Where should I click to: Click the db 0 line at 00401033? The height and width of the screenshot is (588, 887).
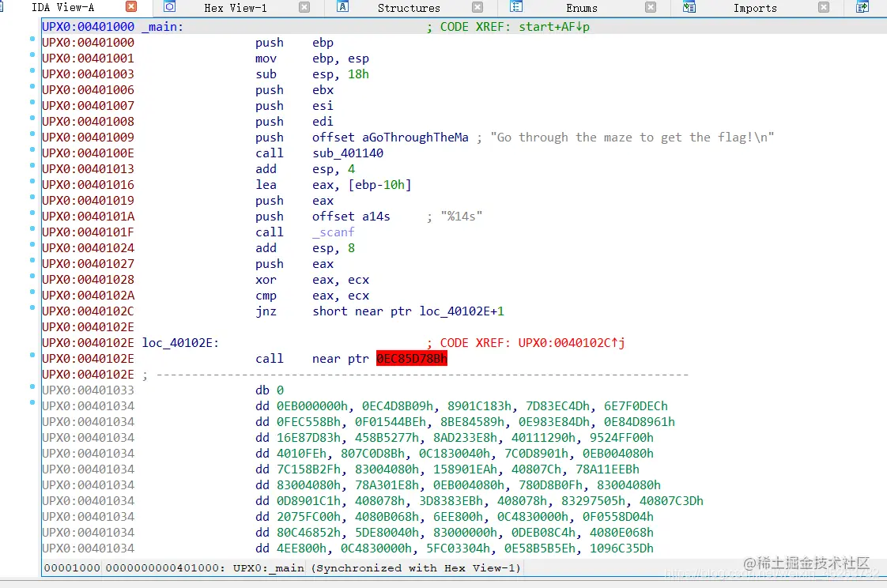[270, 390]
